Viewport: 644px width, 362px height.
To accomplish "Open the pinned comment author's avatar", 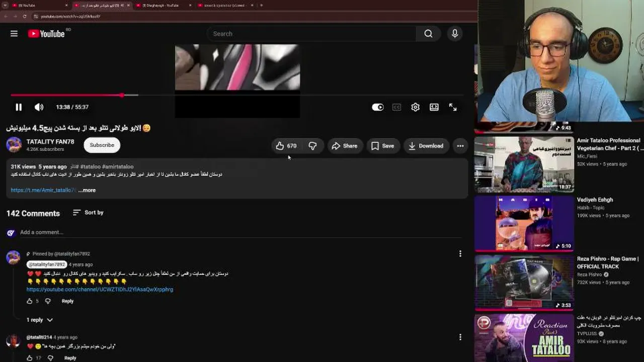I will tap(13, 257).
